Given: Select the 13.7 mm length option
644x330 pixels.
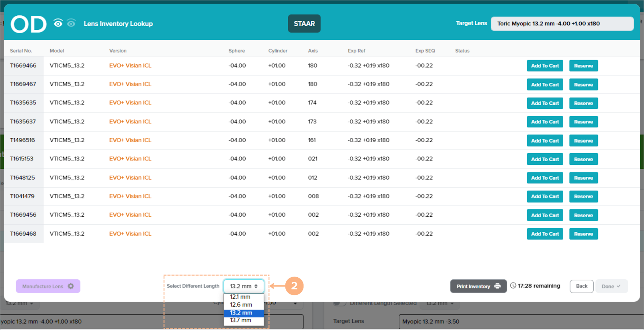Looking at the screenshot, I should coord(240,320).
